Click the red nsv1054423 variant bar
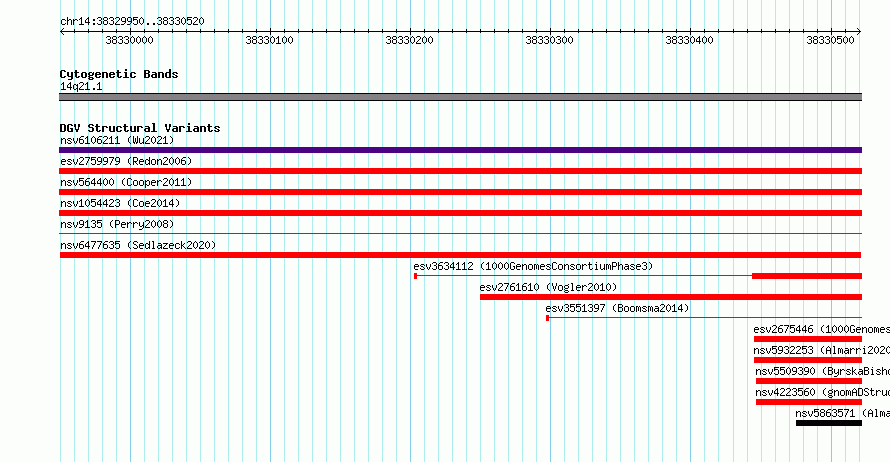 [x=460, y=213]
